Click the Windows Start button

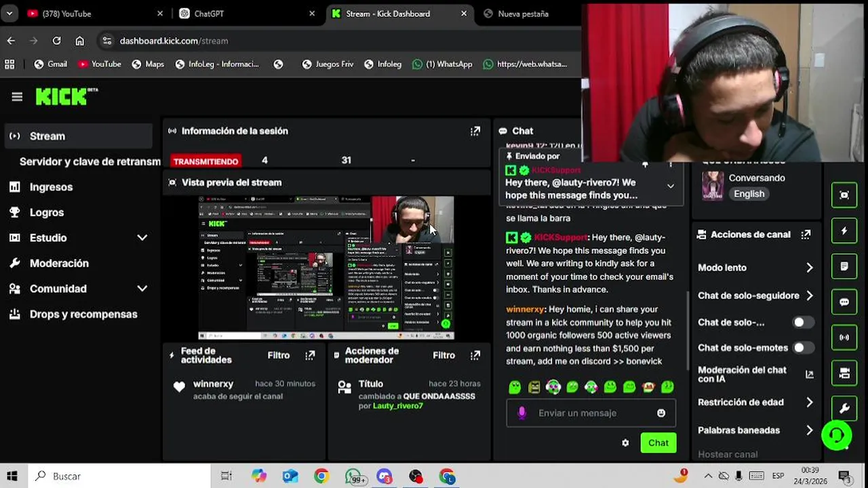(x=12, y=476)
